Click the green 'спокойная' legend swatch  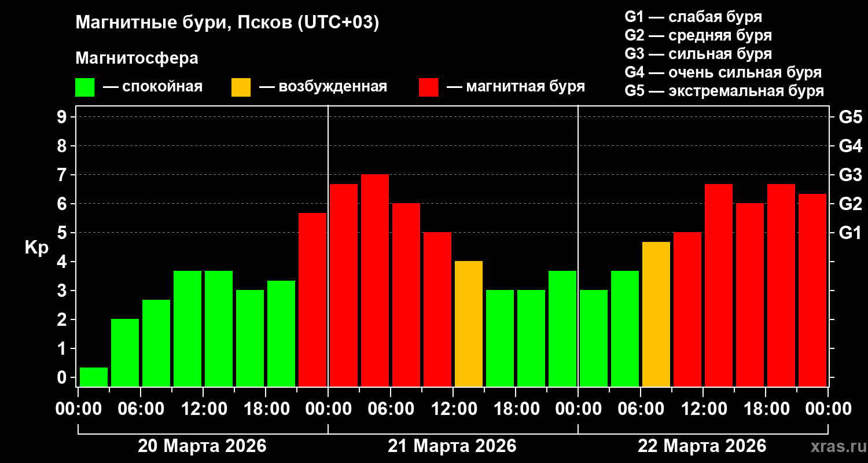point(85,87)
